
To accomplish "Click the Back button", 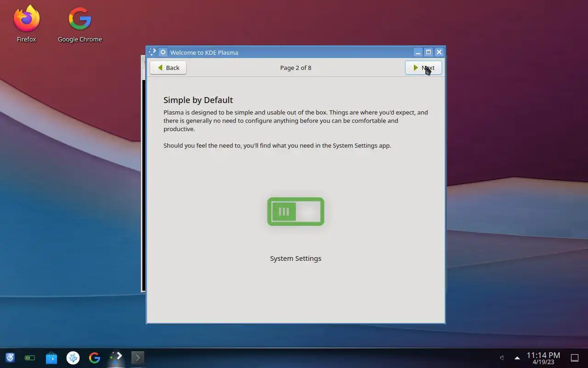I will [x=168, y=68].
